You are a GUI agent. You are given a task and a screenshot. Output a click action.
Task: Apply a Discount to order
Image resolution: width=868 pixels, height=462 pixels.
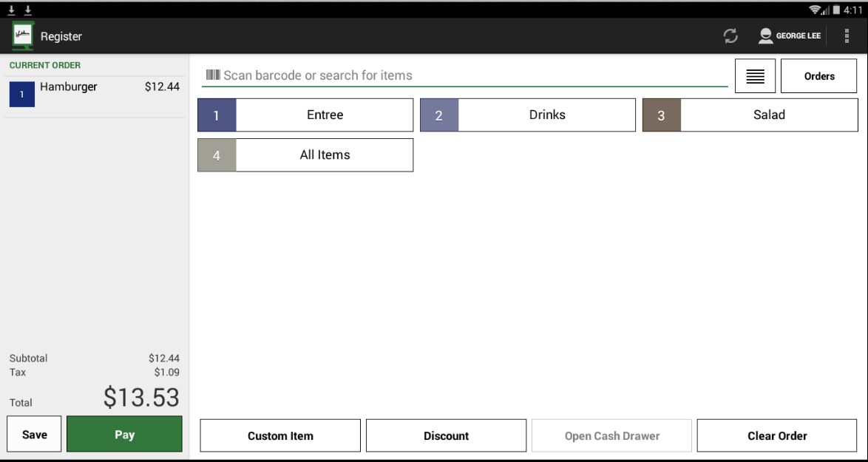pyautogui.click(x=446, y=436)
